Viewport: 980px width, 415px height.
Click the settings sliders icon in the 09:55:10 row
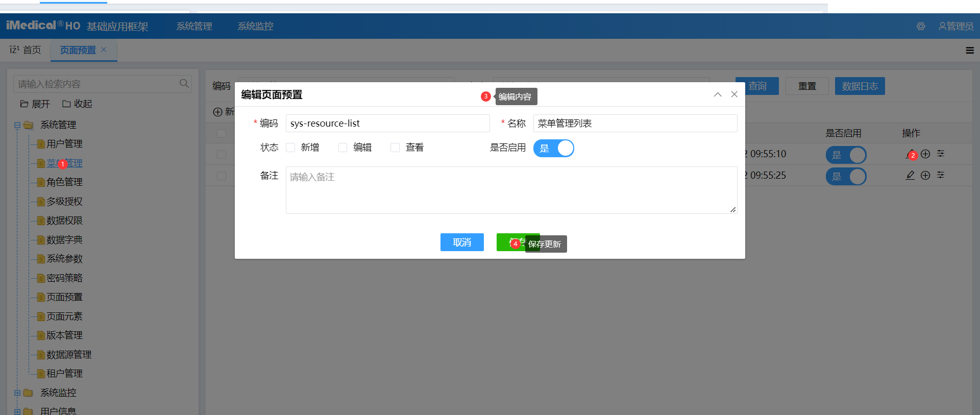pos(941,154)
